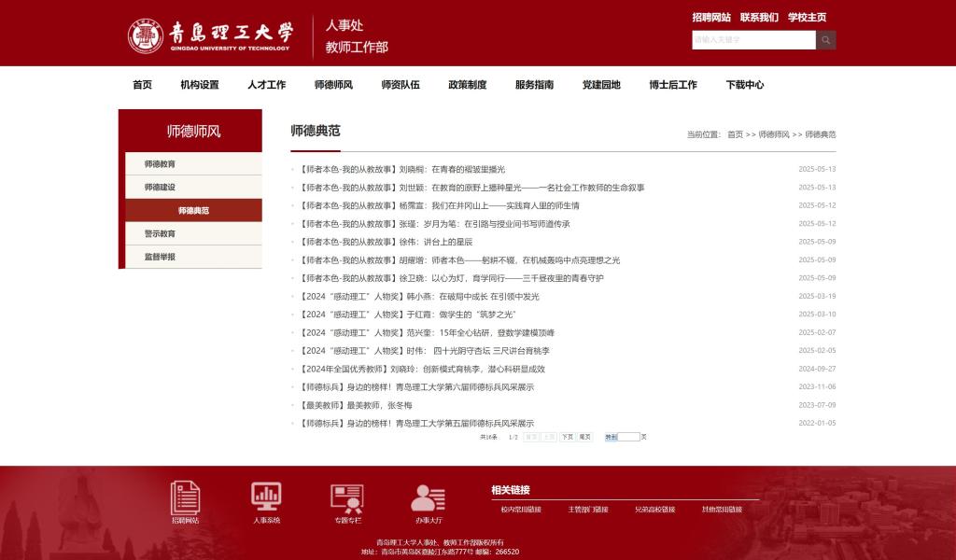The height and width of the screenshot is (560, 956).
Task: Click the 招聘网站 top header link
Action: point(710,17)
